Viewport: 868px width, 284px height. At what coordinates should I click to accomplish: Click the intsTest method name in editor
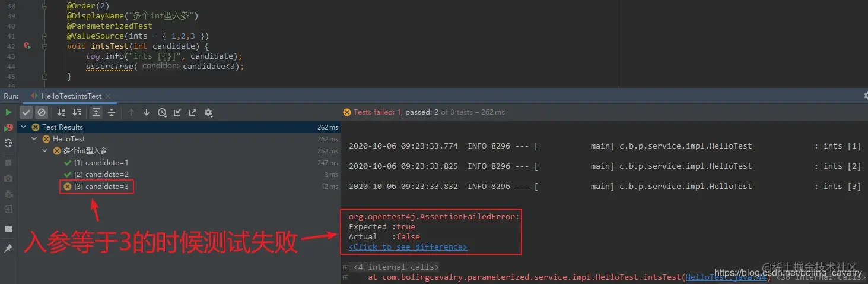[110, 46]
